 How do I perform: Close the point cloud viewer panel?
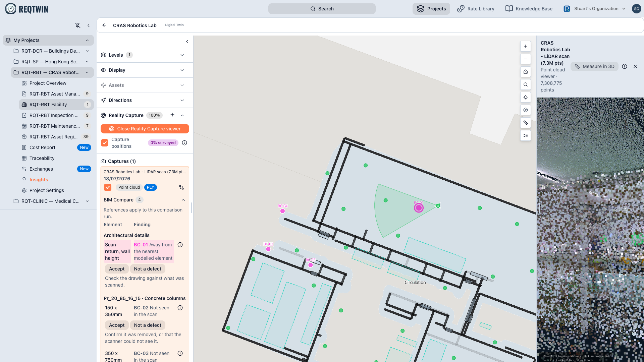tap(635, 66)
